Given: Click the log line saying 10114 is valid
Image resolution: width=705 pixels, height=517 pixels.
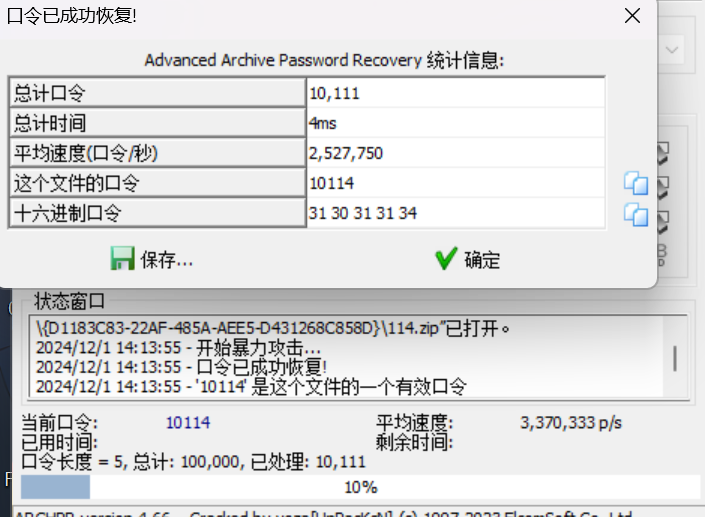Looking at the screenshot, I should [251, 387].
